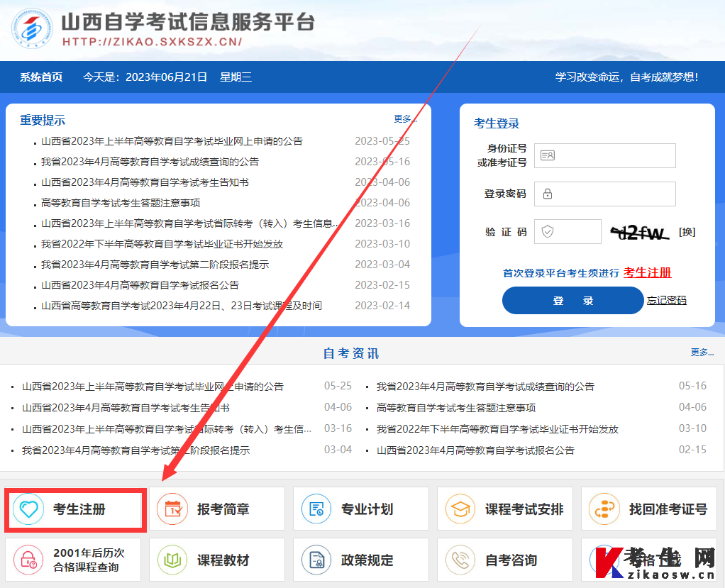725x588 pixels.
Task: Click the date text 2023年06月21日 星期三
Action: [x=189, y=77]
